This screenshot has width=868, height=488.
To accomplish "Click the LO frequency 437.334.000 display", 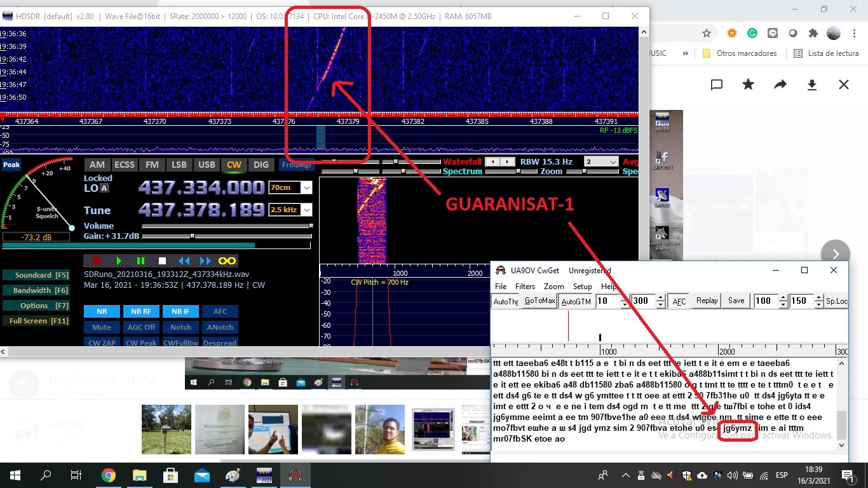I will pyautogui.click(x=201, y=187).
